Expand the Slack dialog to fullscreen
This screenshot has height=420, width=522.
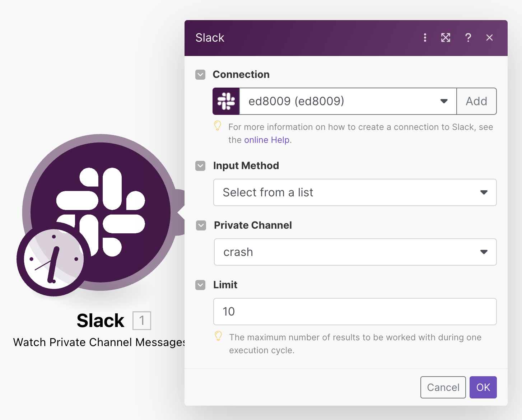pos(446,38)
